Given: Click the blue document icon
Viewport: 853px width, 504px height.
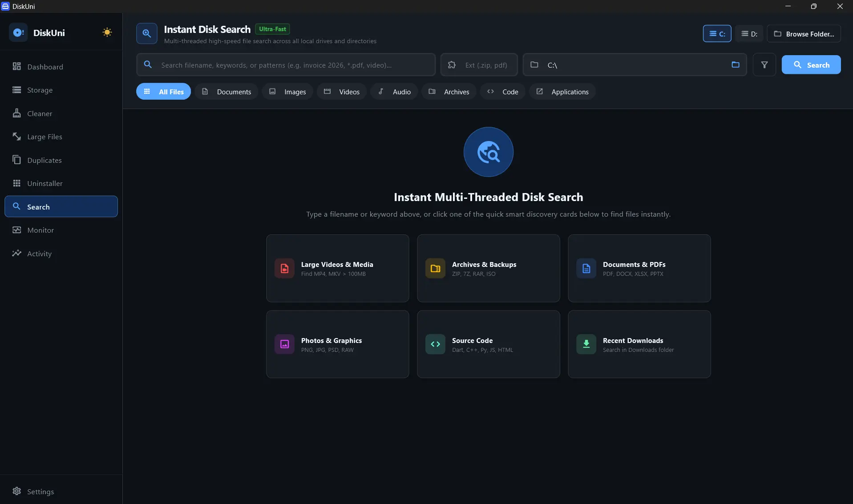Looking at the screenshot, I should (586, 268).
